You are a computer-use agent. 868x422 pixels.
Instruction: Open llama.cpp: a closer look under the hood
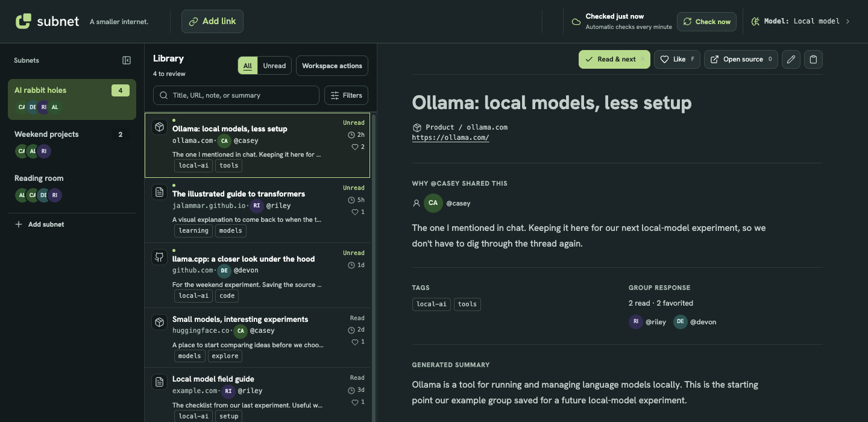pos(257,276)
